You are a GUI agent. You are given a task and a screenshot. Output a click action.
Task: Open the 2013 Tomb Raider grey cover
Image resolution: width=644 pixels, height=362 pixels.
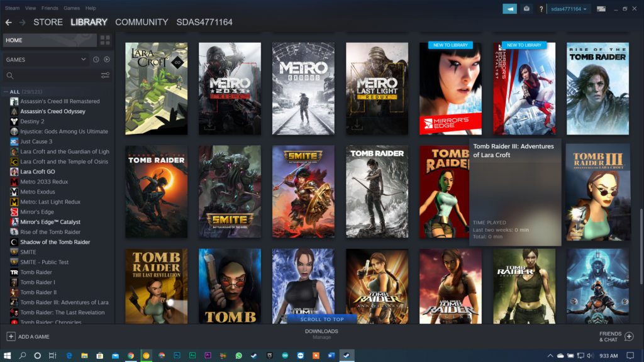tap(377, 192)
